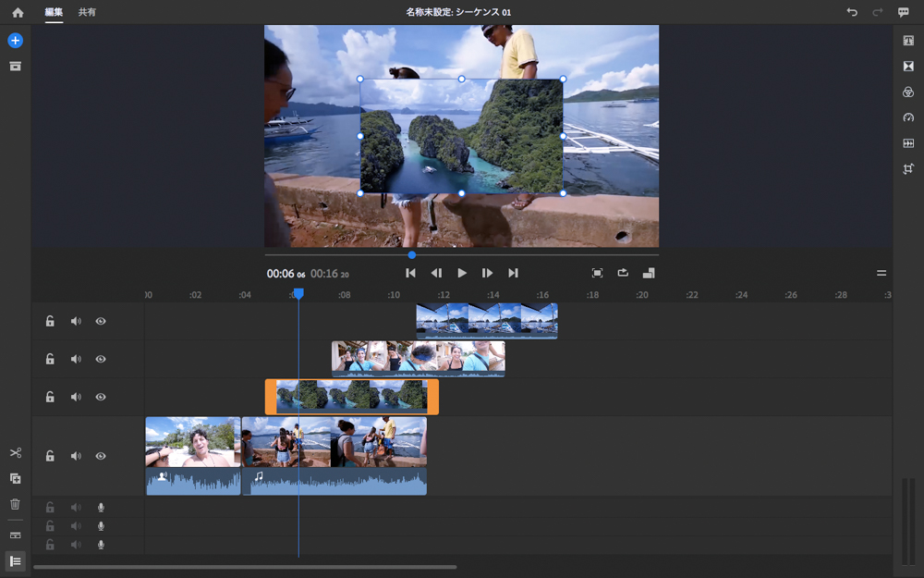Mute the second video track
The width and height of the screenshot is (924, 578).
point(76,359)
